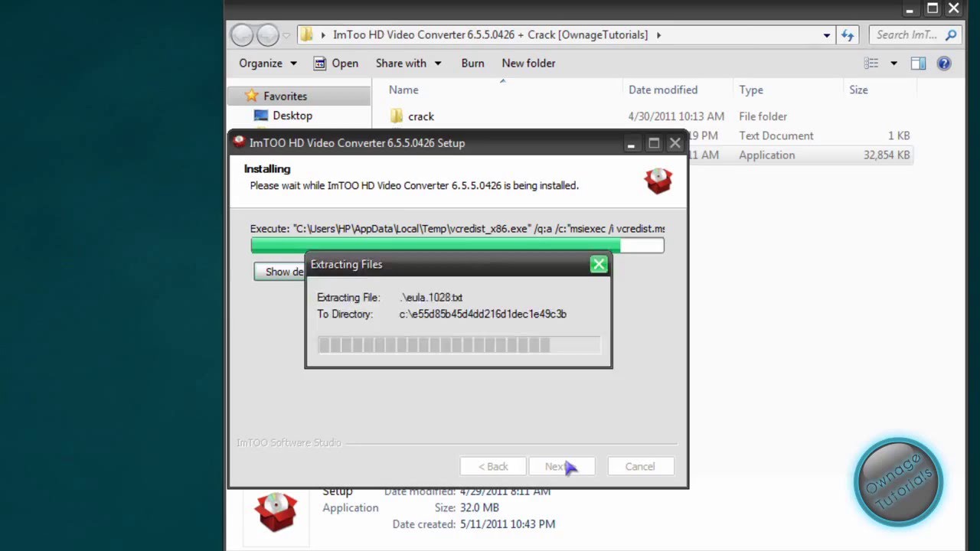
Task: Open the Share with menu
Action: pyautogui.click(x=408, y=64)
